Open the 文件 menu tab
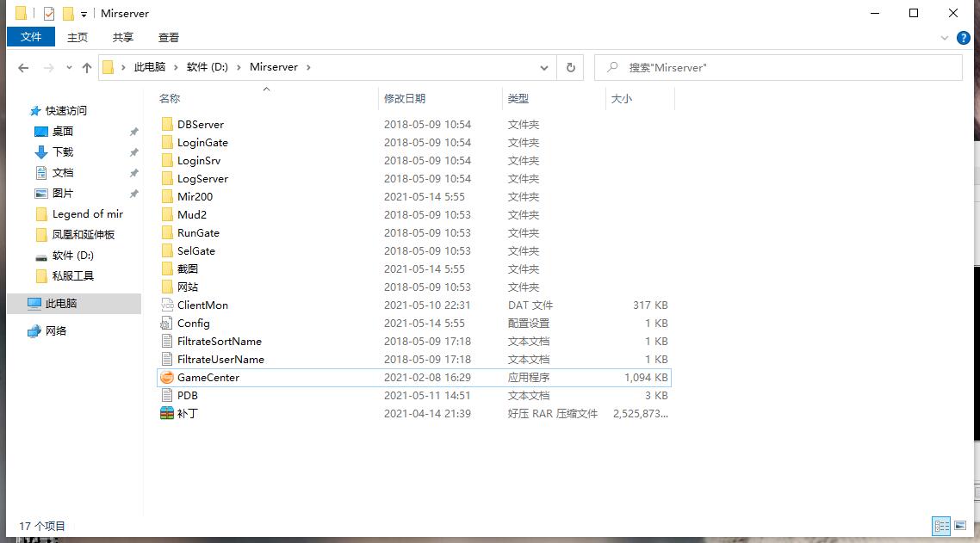The image size is (980, 543). tap(31, 37)
